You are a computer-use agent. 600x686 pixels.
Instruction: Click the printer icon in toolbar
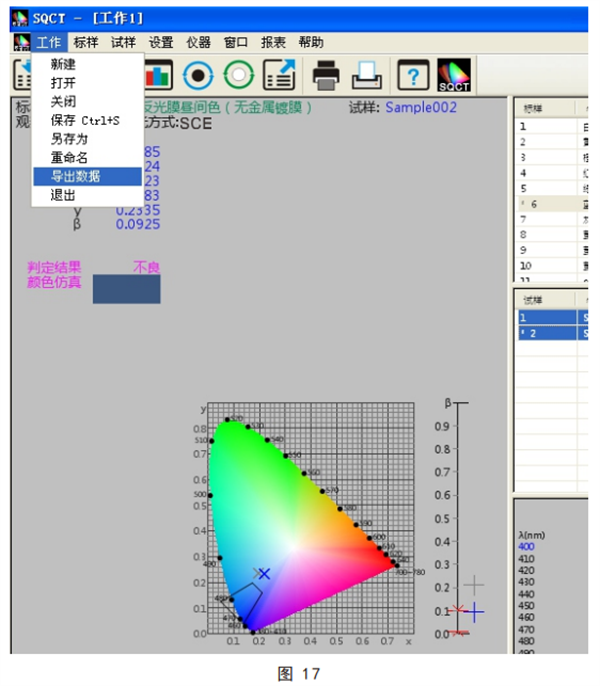point(327,75)
